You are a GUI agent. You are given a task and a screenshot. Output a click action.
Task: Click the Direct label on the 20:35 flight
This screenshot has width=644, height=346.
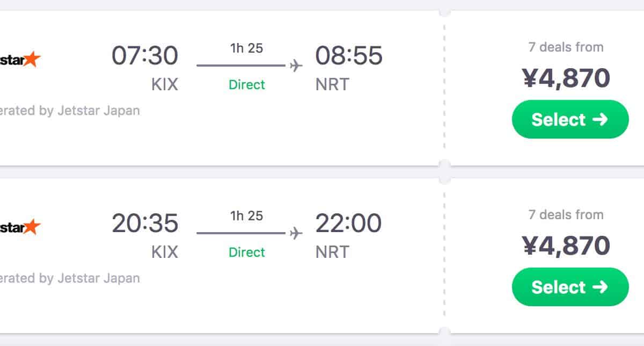(247, 253)
